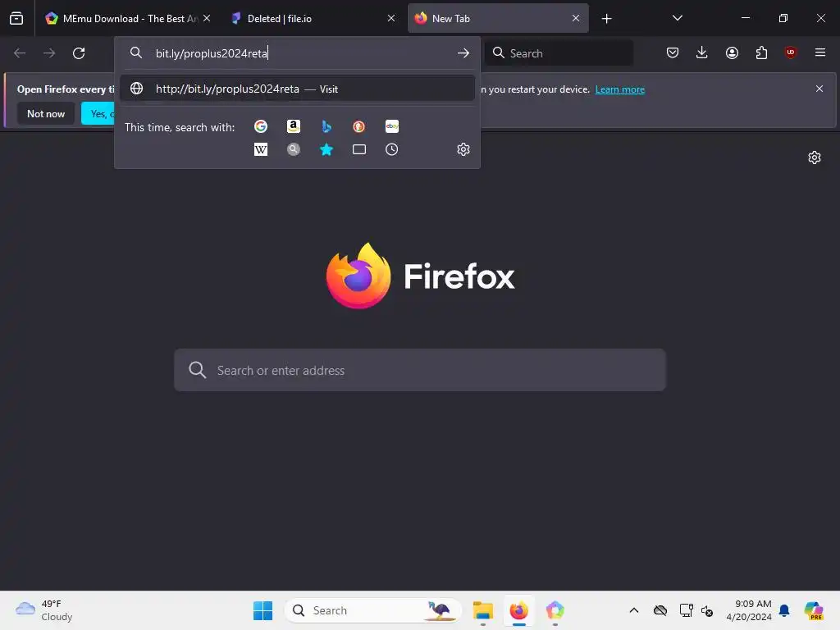
Task: Search in open Tabs icon
Action: point(359,149)
